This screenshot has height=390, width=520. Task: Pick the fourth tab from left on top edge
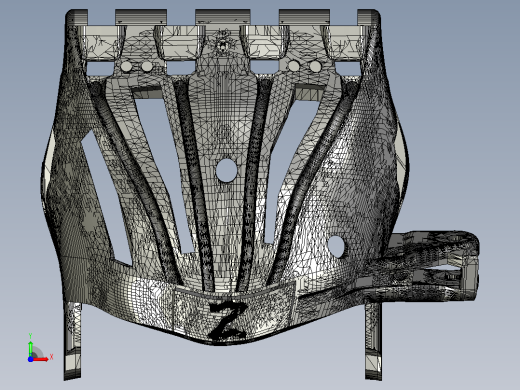[304, 17]
